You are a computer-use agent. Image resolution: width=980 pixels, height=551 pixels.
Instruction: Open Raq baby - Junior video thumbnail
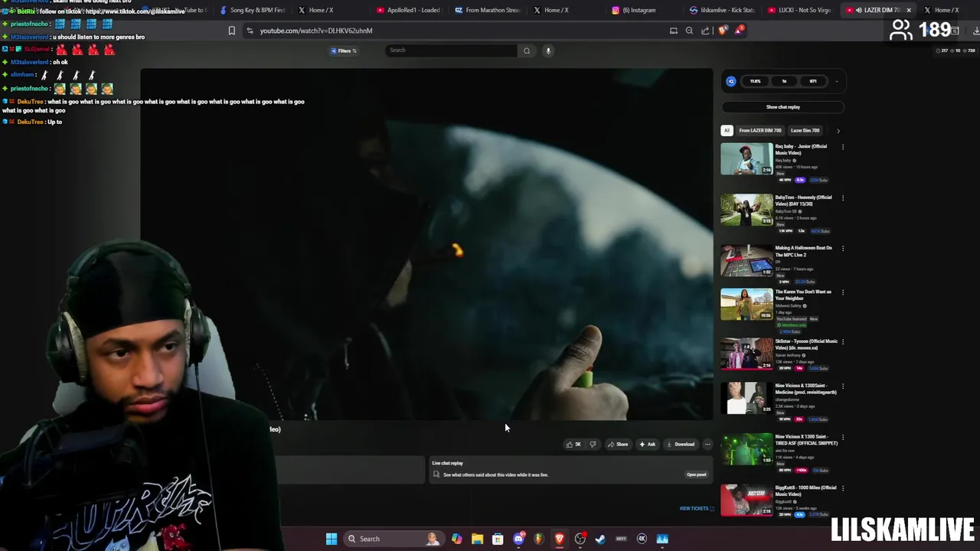(746, 159)
